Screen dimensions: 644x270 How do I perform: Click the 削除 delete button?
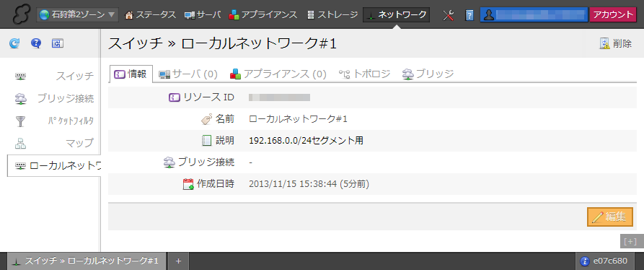(616, 43)
